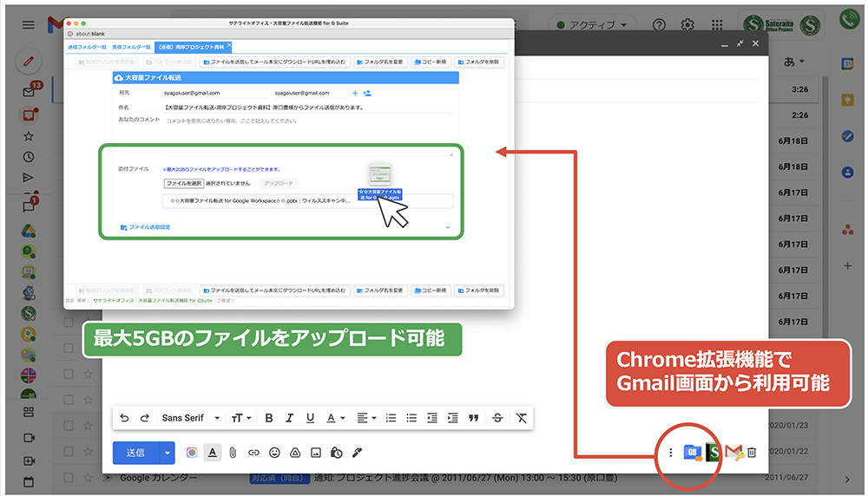Viewport: 868px width, 496px height.
Task: Open main menu hamburger icon
Action: tap(29, 25)
